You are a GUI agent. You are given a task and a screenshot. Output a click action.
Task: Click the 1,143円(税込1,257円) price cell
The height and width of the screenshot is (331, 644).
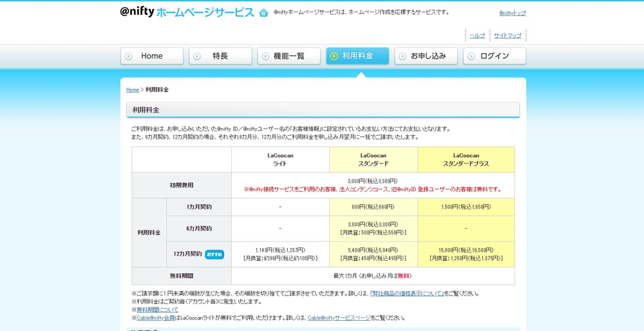(280, 254)
